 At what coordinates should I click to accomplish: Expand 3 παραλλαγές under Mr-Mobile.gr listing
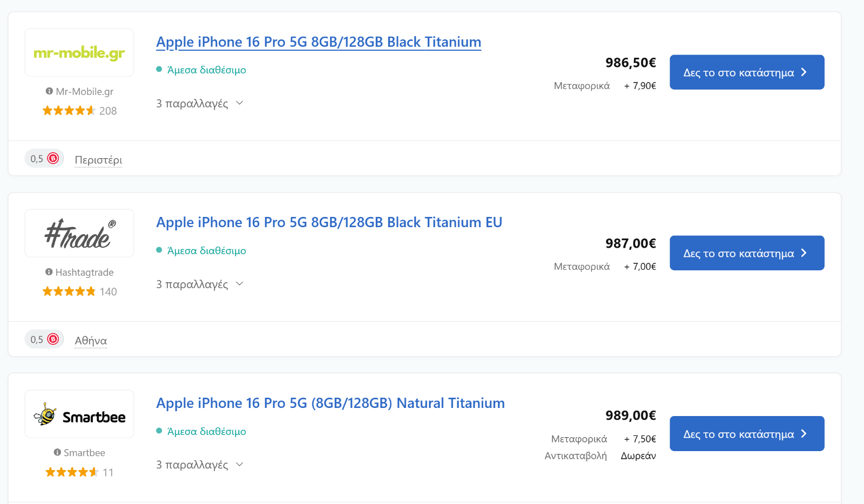[200, 103]
